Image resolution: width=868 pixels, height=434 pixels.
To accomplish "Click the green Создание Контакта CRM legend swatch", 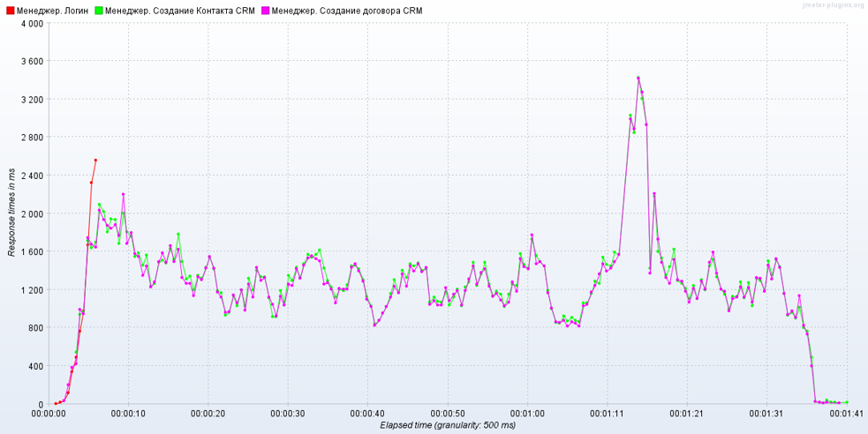I will [x=98, y=11].
